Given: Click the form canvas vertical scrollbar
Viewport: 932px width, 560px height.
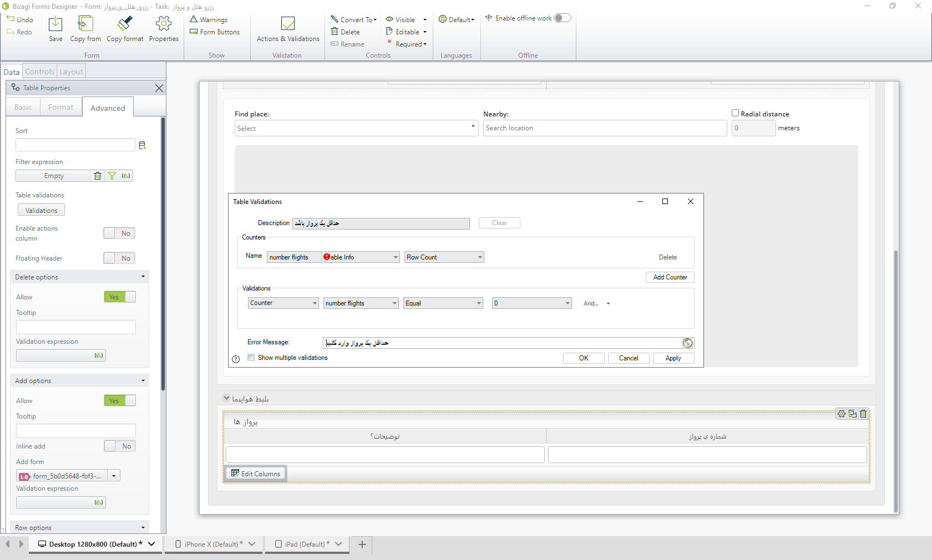Looking at the screenshot, I should [x=895, y=380].
